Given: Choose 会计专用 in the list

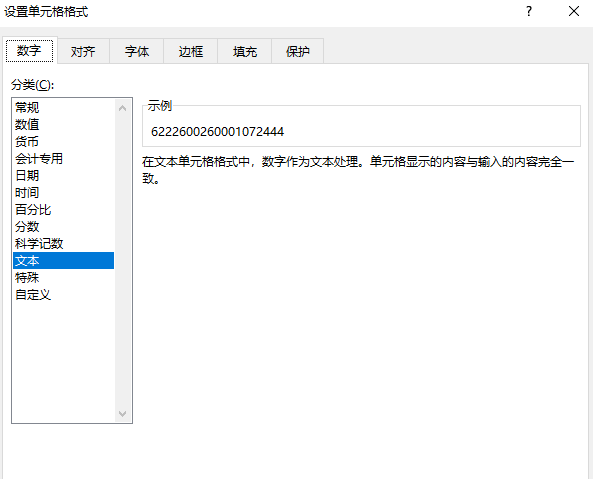Looking at the screenshot, I should click(x=64, y=158).
